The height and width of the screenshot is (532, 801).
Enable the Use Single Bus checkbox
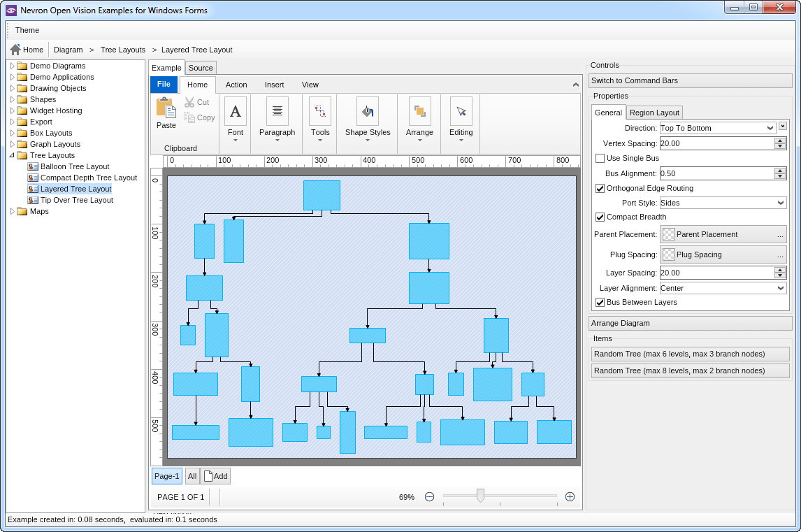[x=600, y=159]
